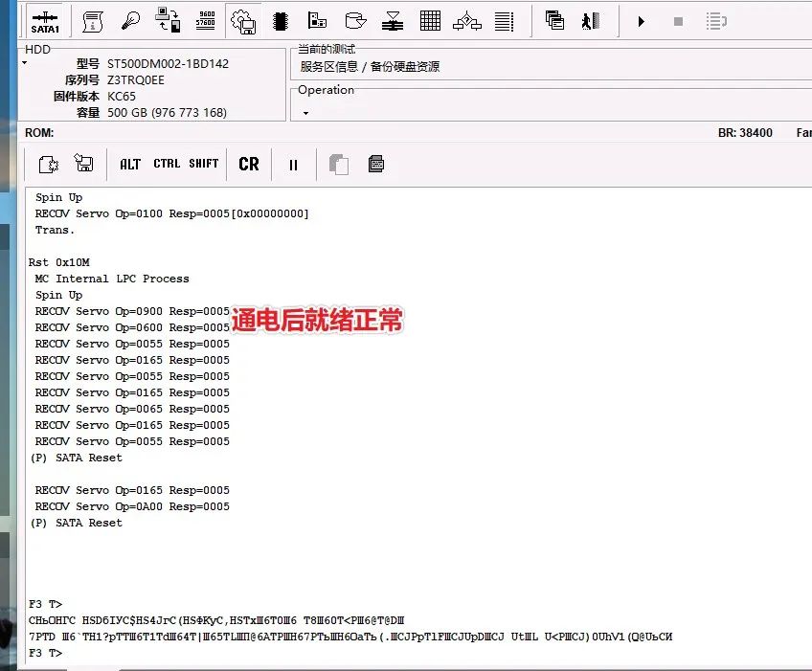Open the terminal settings page-gear icon
812x671 pixels.
(x=49, y=164)
